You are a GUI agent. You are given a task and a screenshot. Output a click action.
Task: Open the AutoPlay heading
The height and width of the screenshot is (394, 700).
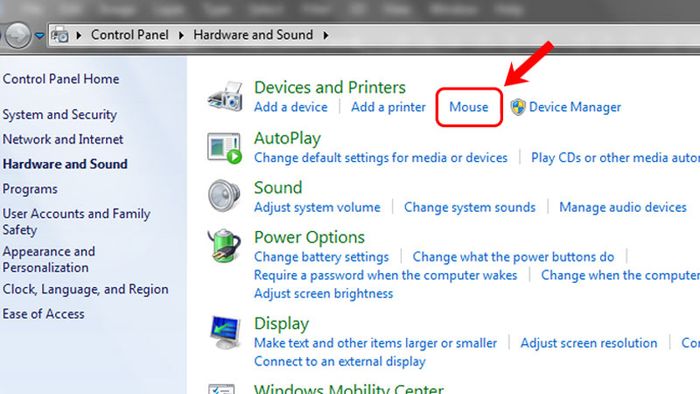click(x=288, y=139)
